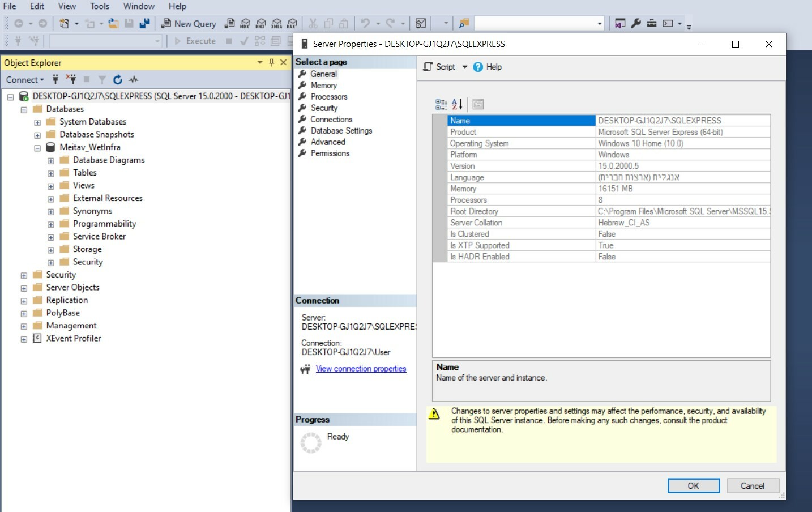The image size is (812, 512).
Task: Click the Database Engine Query icon
Action: pyautogui.click(x=229, y=24)
